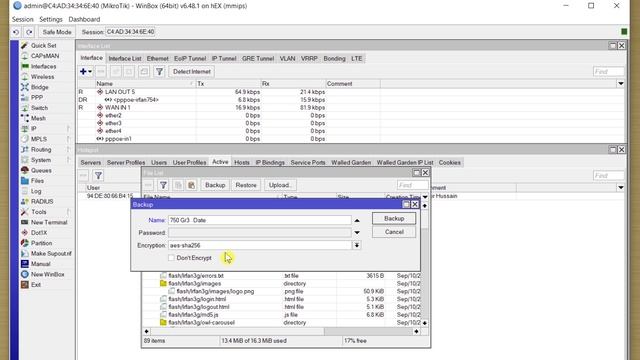The image size is (640, 360).
Task: Open Manual from the sidebar
Action: pos(40,264)
